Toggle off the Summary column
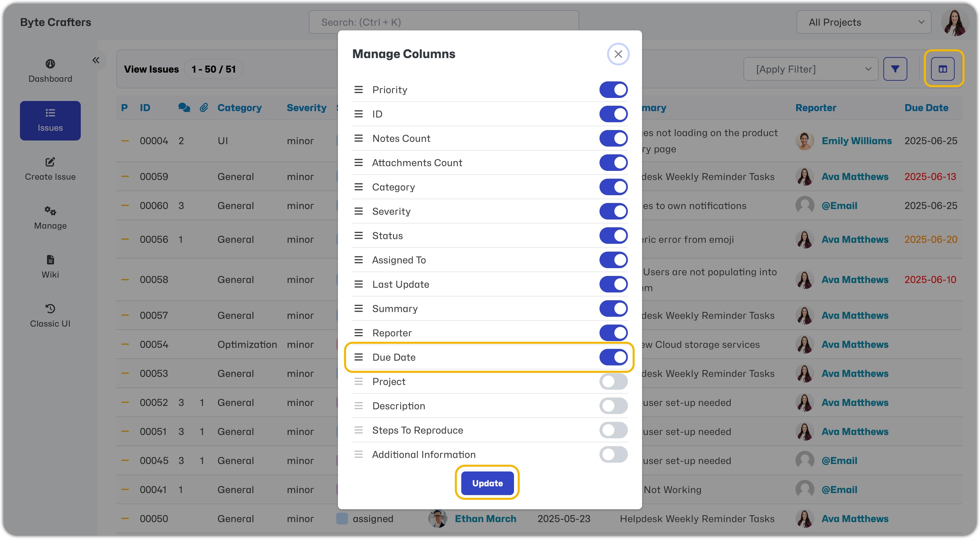The height and width of the screenshot is (539, 980). (x=613, y=308)
